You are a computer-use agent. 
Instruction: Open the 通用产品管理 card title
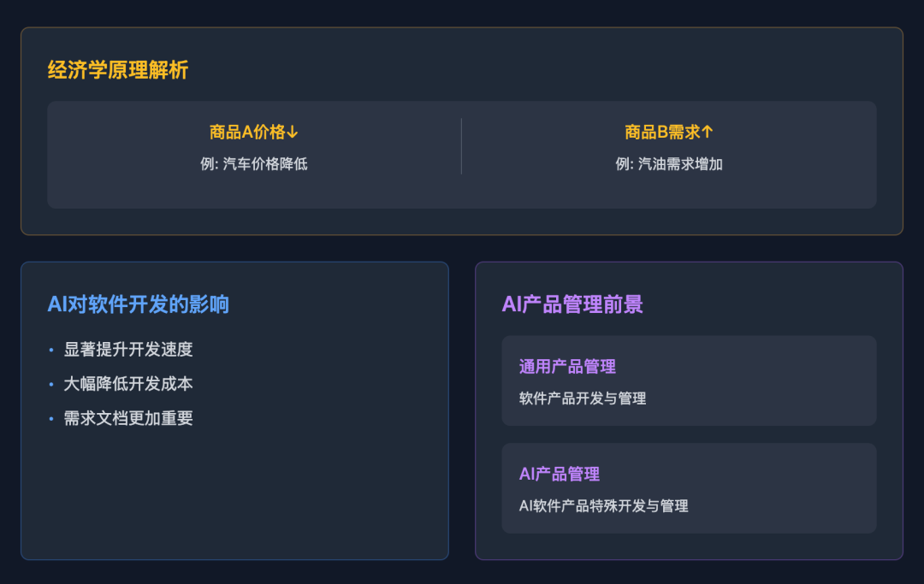pos(567,367)
